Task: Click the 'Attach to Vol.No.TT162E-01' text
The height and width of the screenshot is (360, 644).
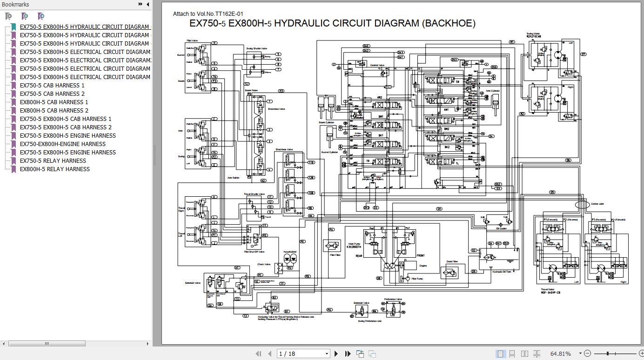Action: point(208,14)
